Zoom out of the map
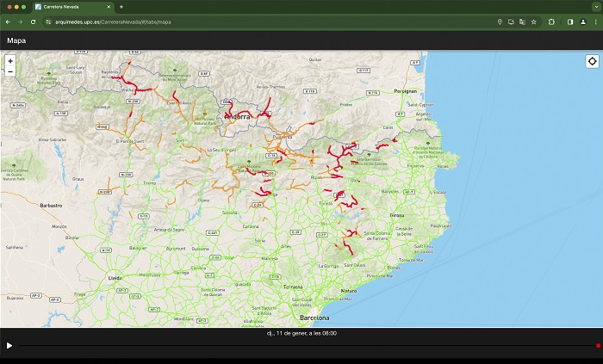Viewport: 603px width, 364px height. pos(9,71)
